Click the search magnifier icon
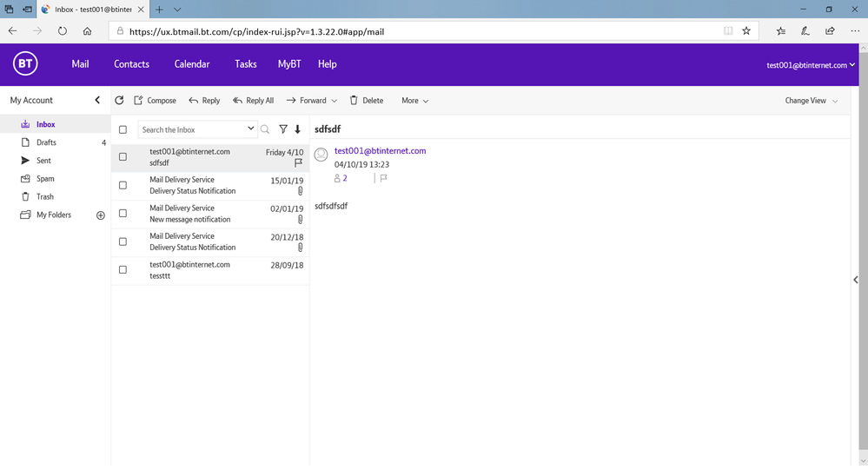Screen dimensions: 868x476 [265, 129]
